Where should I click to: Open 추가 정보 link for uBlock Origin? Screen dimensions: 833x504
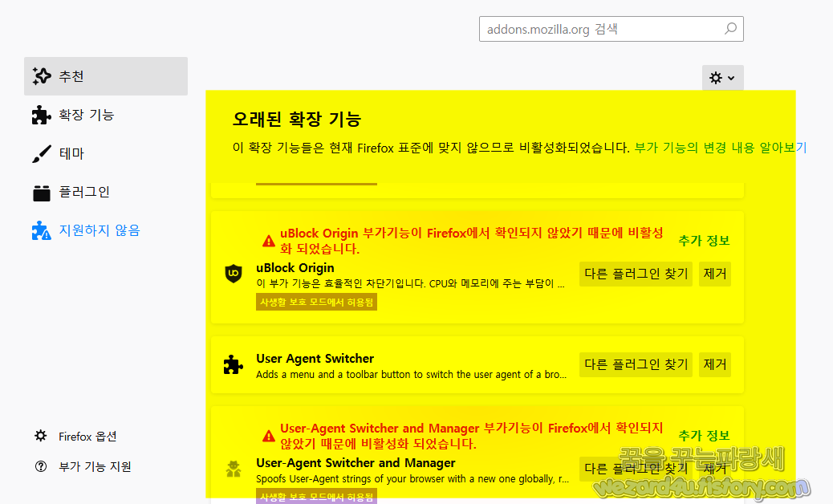tap(704, 241)
